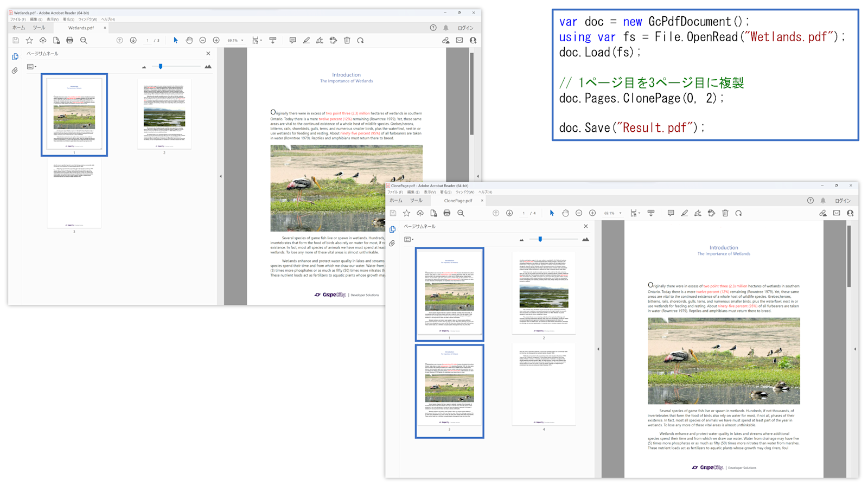Click the email envelope icon in ClonePage.pdf toolbar
The width and height of the screenshot is (868, 486).
pos(837,213)
